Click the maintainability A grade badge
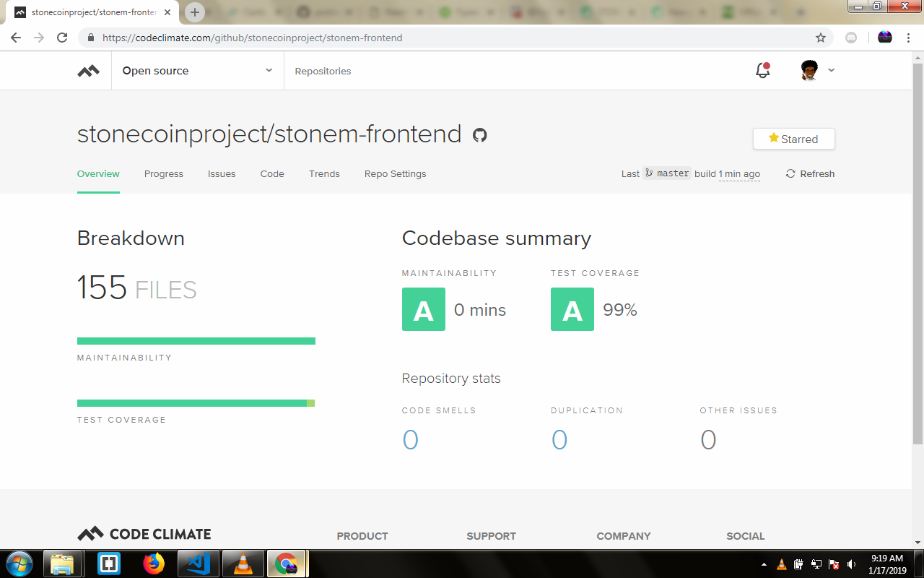Image resolution: width=924 pixels, height=578 pixels. click(x=424, y=309)
